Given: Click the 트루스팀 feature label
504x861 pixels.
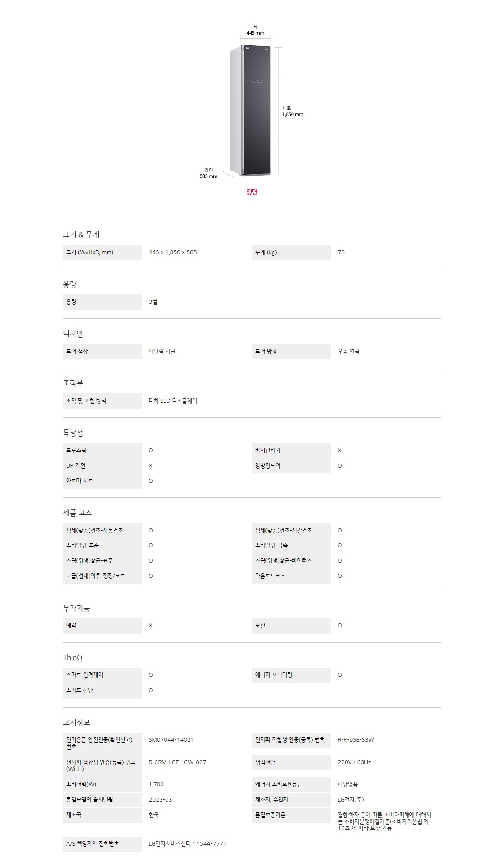Looking at the screenshot, I should 76,451.
